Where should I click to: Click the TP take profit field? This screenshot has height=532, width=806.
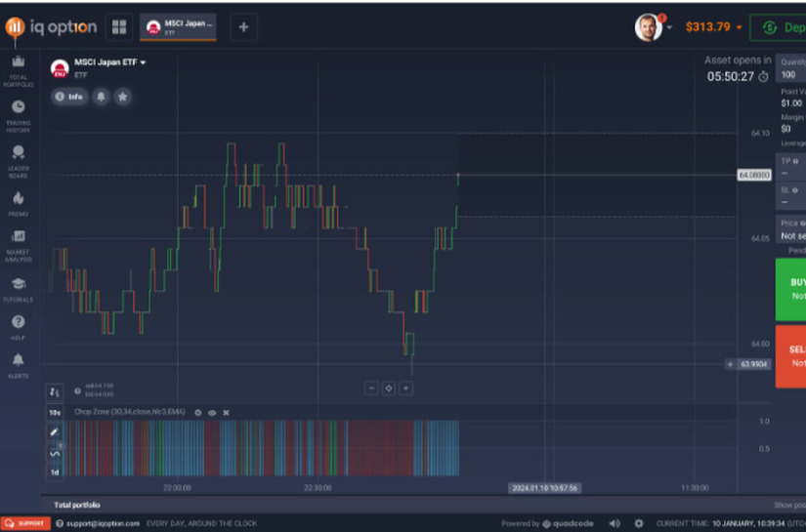pos(790,167)
